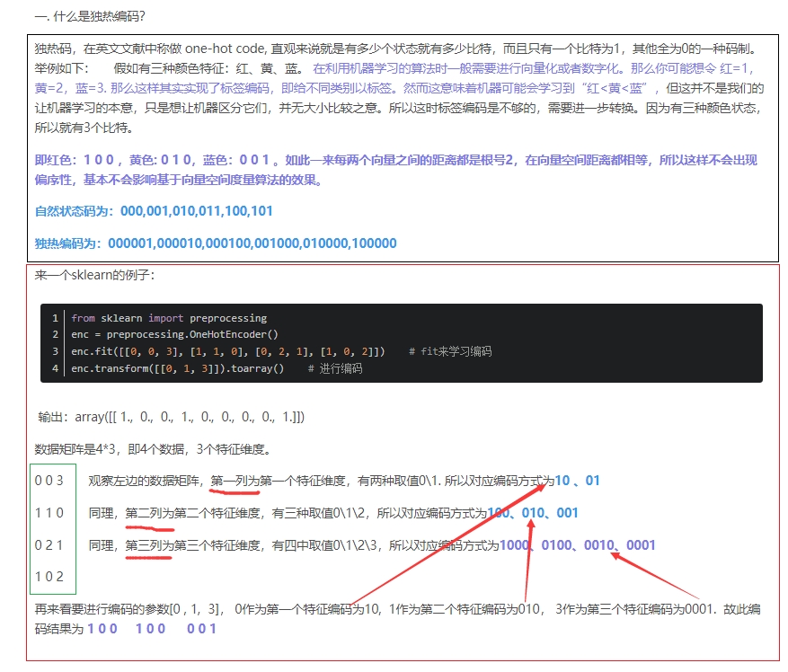Image resolution: width=788 pixels, height=672 pixels.
Task: Click code line 'enc = preprocessing.OneHotEncoder()'
Action: (x=174, y=335)
